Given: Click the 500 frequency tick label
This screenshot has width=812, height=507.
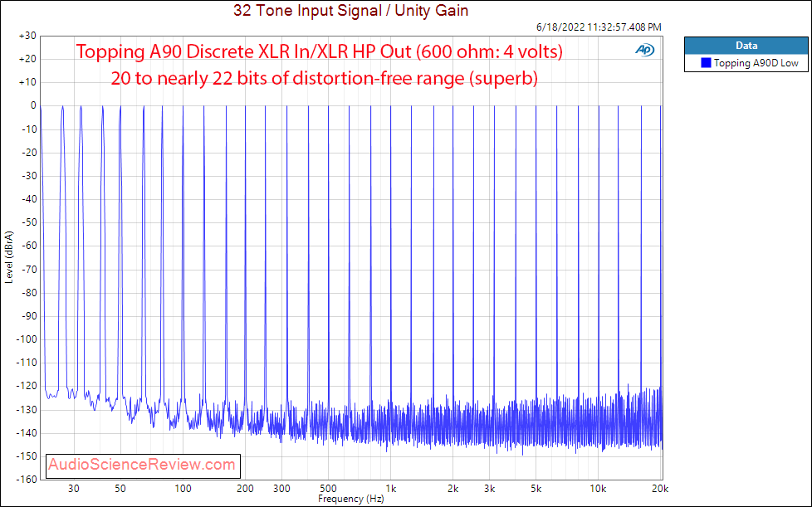Looking at the screenshot, I should (328, 489).
